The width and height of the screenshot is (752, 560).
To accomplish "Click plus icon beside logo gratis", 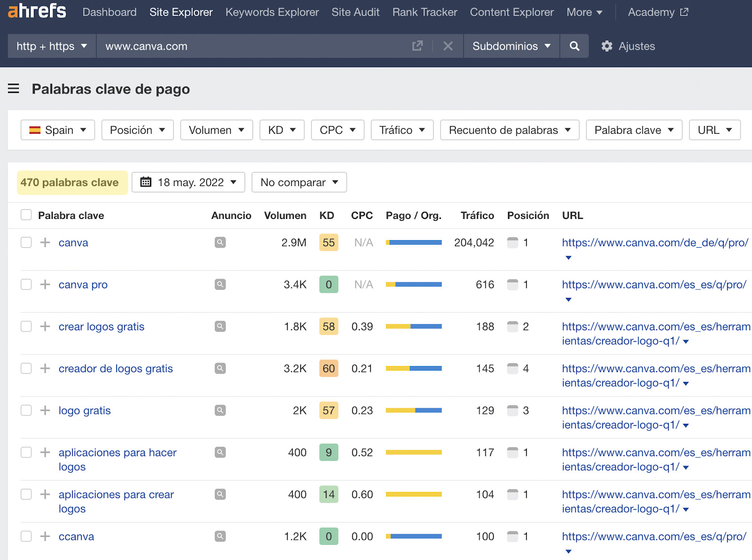I will (x=45, y=410).
